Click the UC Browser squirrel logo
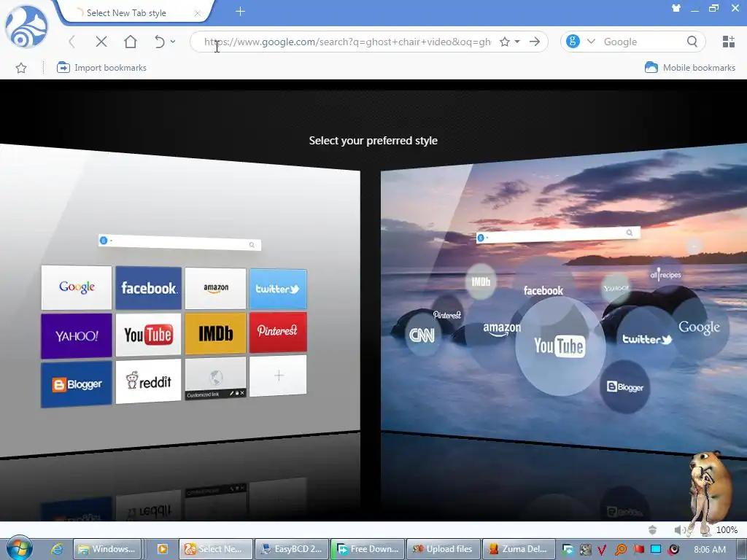747x560 pixels. pos(26,27)
